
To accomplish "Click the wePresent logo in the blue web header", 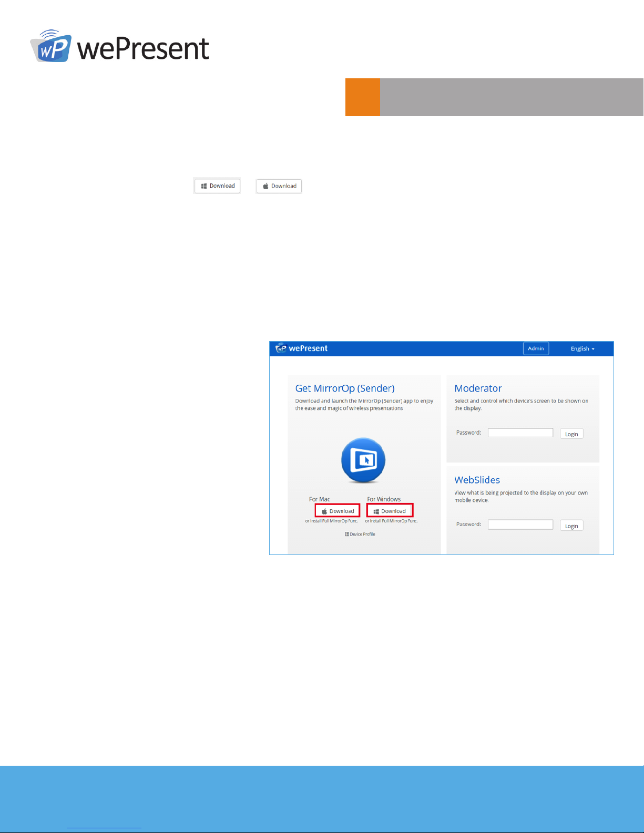I will point(302,348).
